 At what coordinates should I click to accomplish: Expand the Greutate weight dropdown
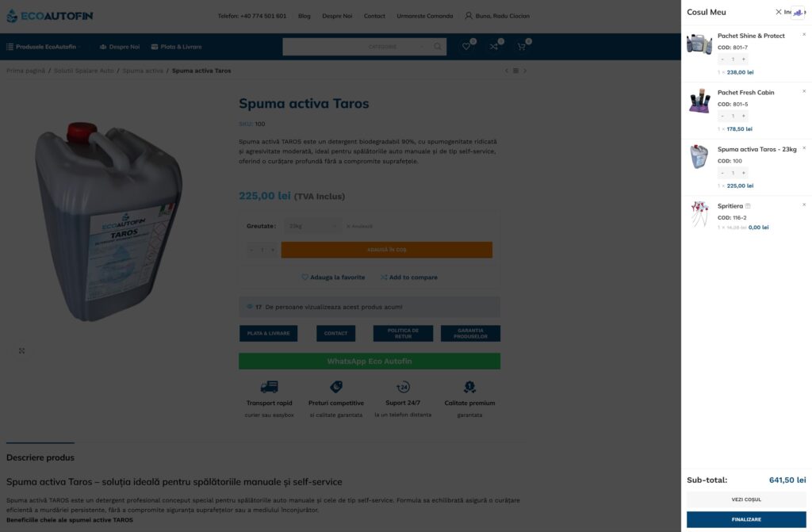[x=312, y=226]
